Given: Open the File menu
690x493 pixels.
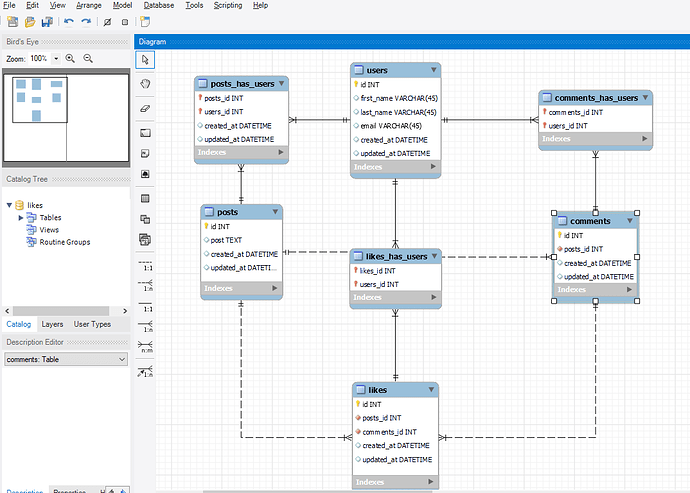Looking at the screenshot, I should coord(9,5).
